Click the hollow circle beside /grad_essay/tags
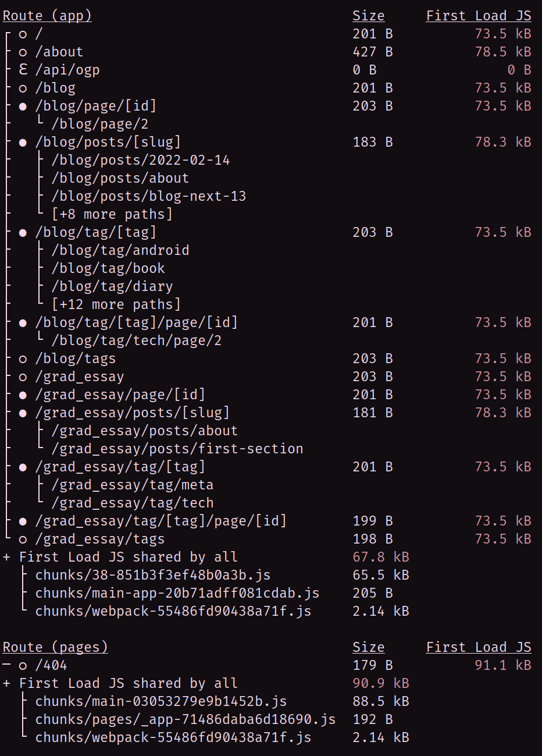 coord(23,540)
